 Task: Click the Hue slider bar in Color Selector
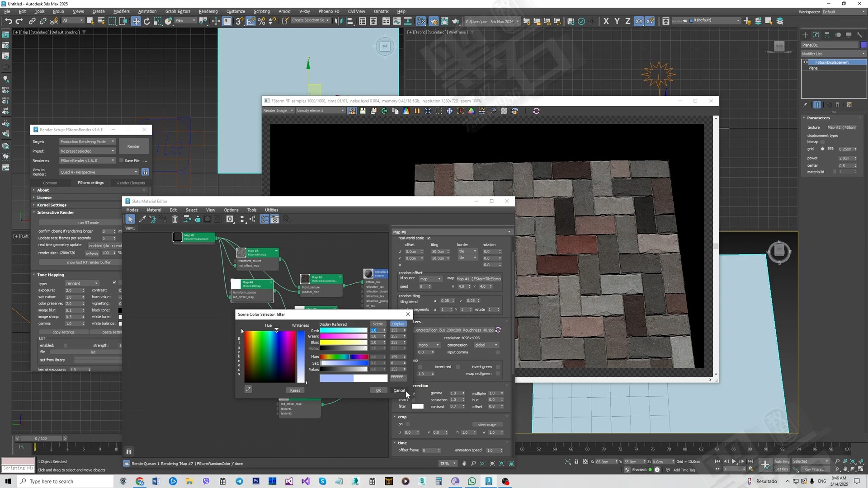(x=344, y=357)
